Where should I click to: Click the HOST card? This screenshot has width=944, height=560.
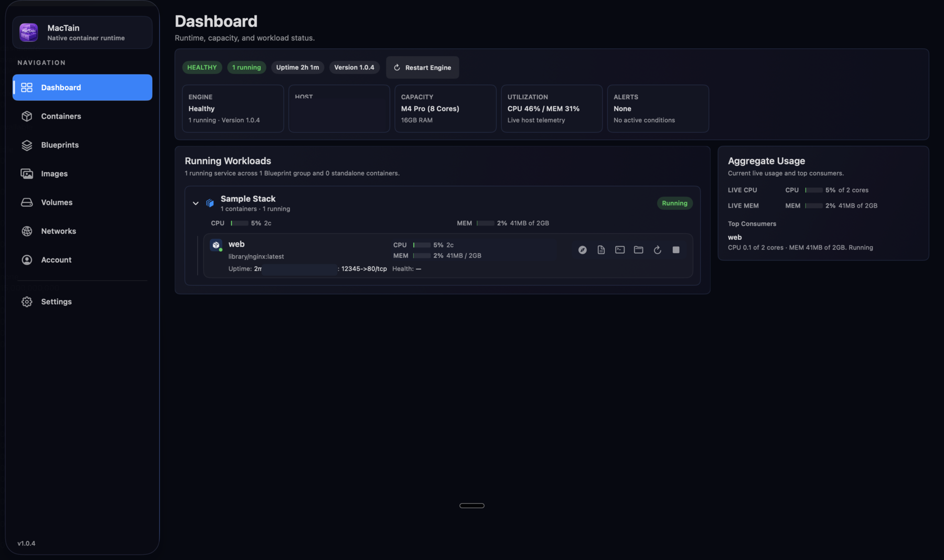tap(339, 109)
